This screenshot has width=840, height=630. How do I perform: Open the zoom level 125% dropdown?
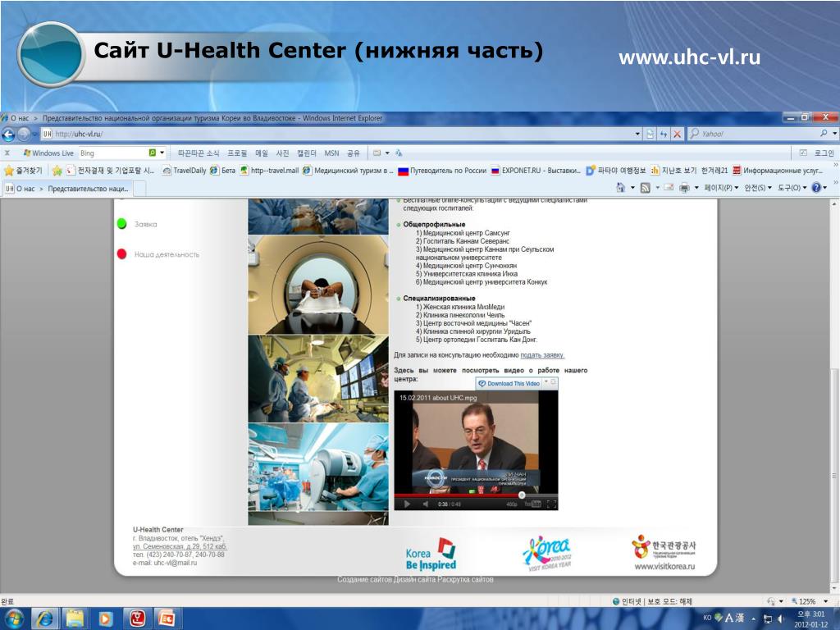(825, 601)
